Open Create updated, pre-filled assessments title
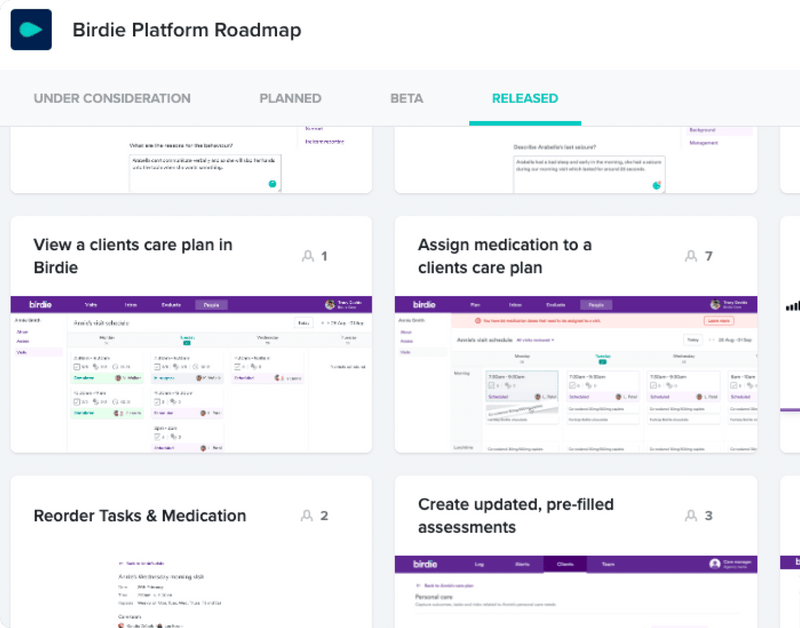The width and height of the screenshot is (800, 628). [x=516, y=516]
